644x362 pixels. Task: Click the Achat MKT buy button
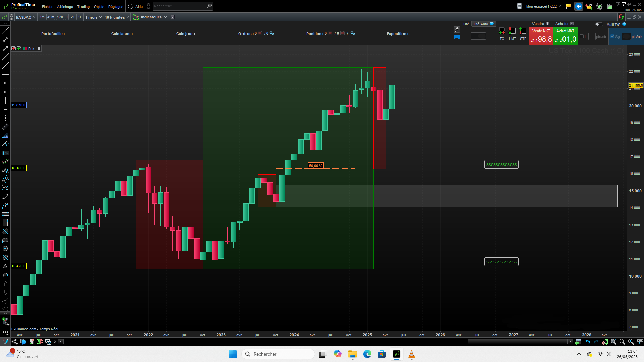tap(565, 36)
